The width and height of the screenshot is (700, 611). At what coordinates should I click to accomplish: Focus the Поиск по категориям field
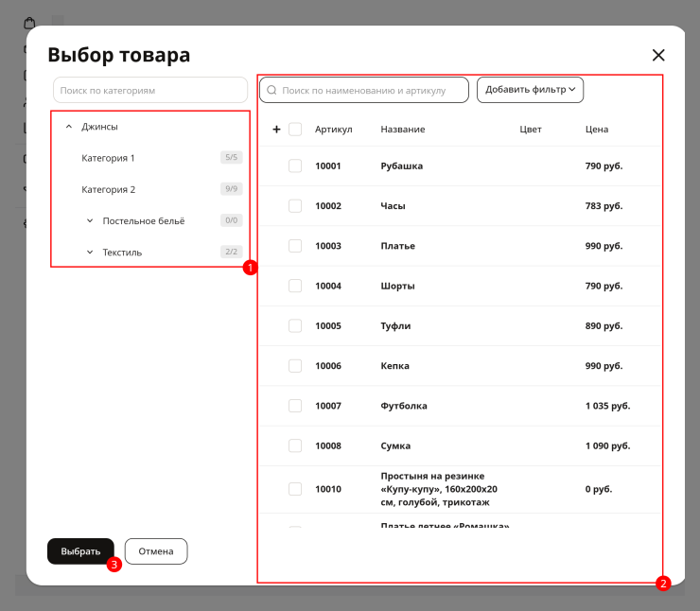point(150,90)
